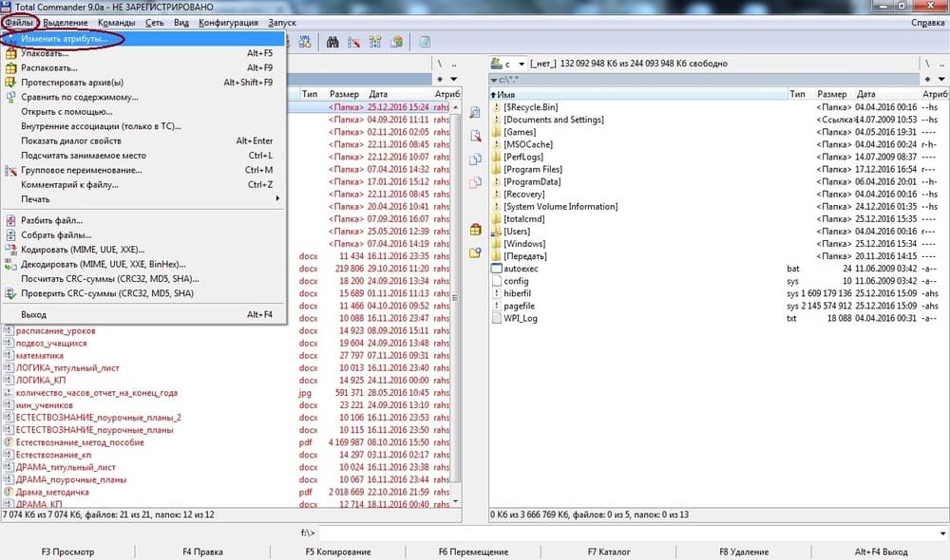Click left panel scrollbar down arrow

(x=456, y=502)
